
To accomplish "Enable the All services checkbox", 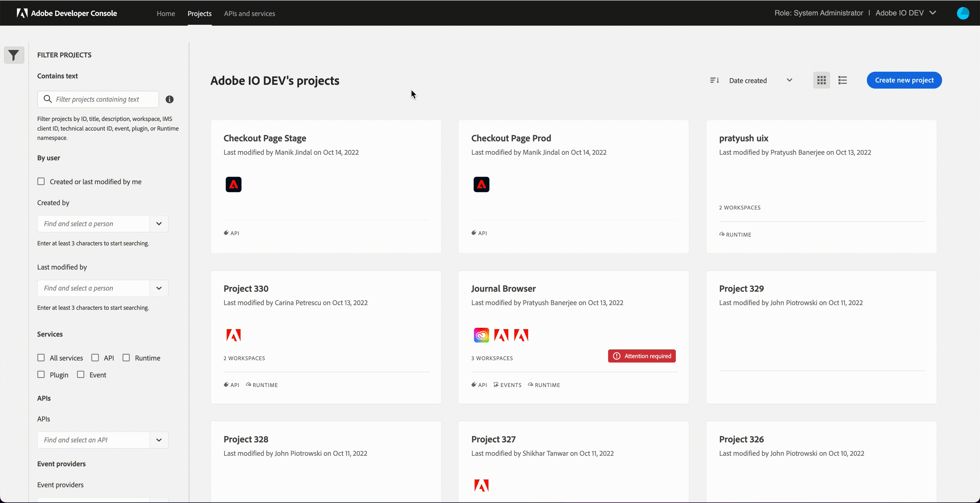I will (41, 358).
